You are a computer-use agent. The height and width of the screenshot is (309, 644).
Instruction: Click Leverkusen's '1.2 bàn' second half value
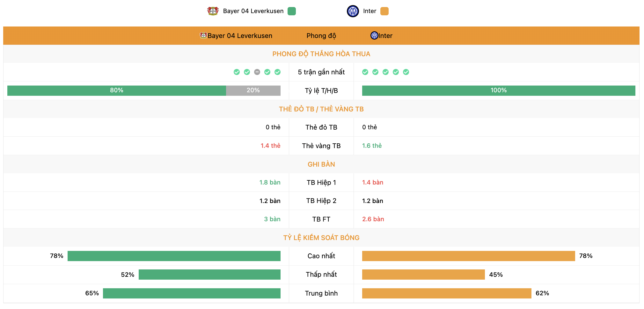pos(270,201)
